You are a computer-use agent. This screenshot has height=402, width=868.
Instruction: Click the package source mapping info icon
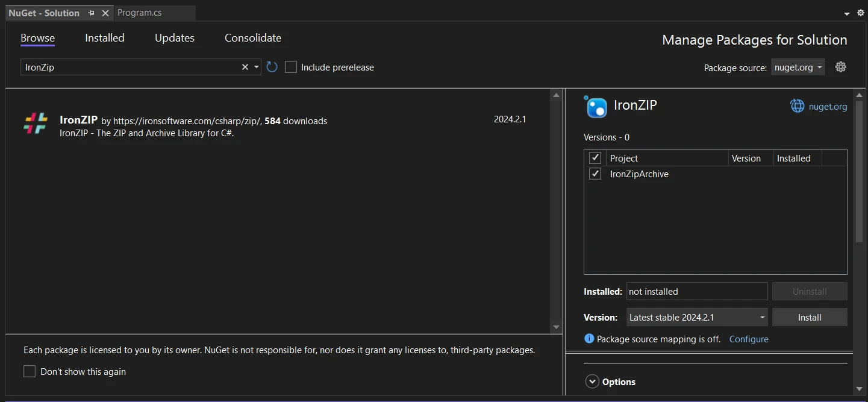[589, 339]
